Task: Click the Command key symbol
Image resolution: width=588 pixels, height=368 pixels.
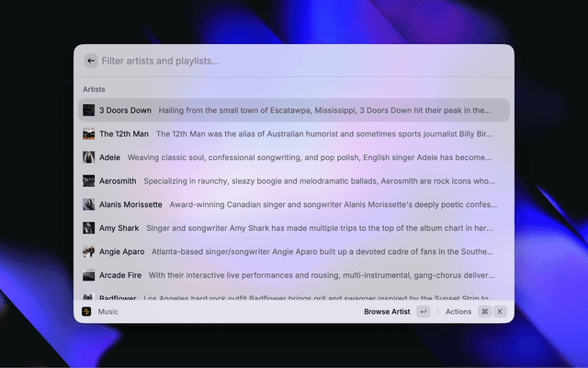Action: point(484,312)
